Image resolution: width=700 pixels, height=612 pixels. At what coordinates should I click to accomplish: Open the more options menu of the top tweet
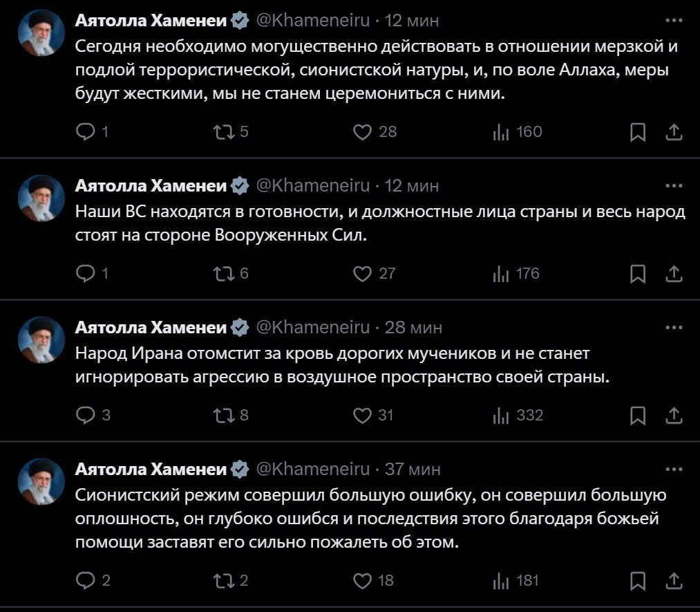(673, 20)
